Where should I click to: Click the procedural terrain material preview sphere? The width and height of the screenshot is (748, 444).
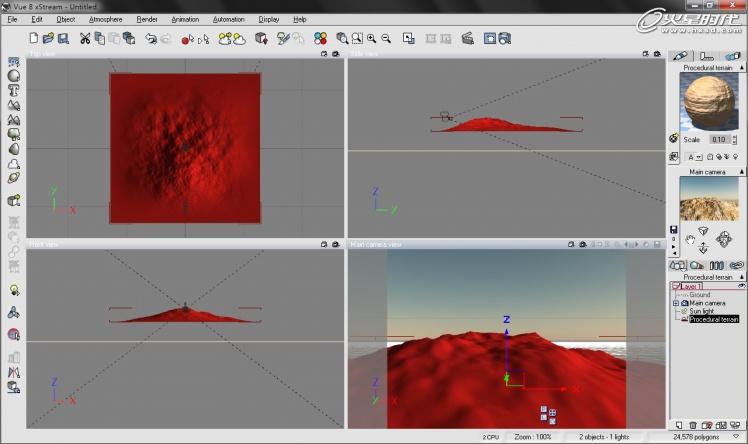tap(709, 102)
